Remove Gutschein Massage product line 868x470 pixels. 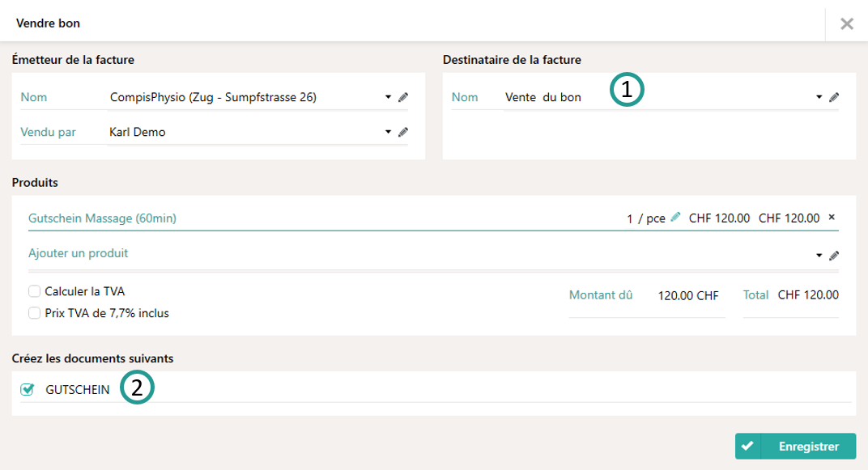832,218
